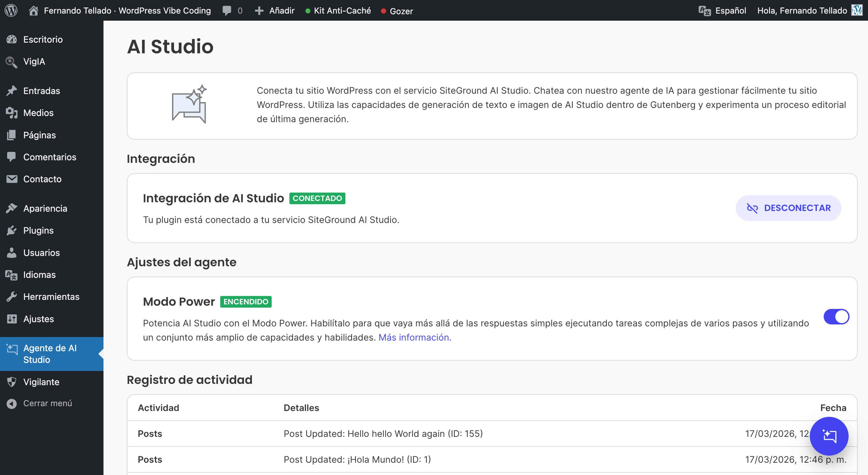The width and height of the screenshot is (868, 475).
Task: Click the Plugins plug icon
Action: (11, 230)
